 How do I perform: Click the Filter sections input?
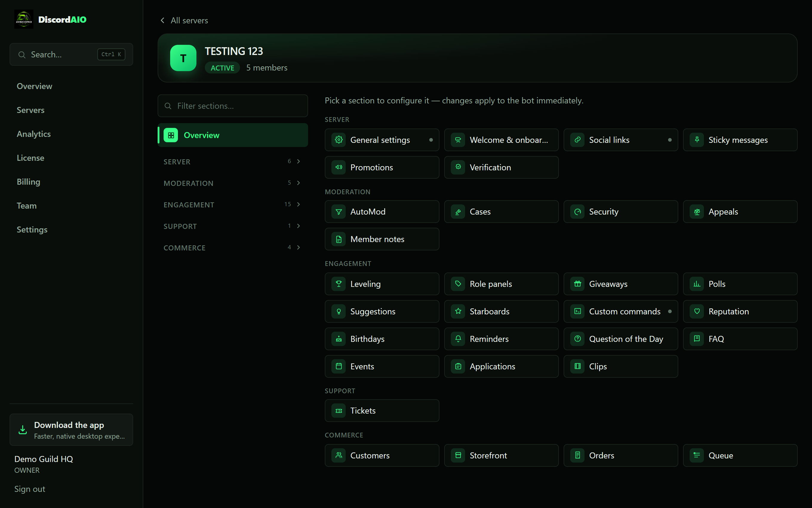(x=233, y=106)
